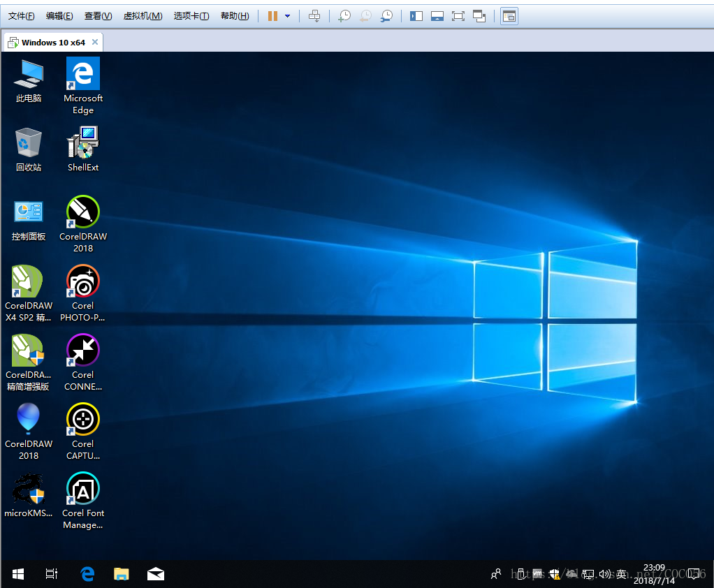Viewport: 714px width, 588px height.
Task: Toggle the VMware library sidebar
Action: pos(416,16)
